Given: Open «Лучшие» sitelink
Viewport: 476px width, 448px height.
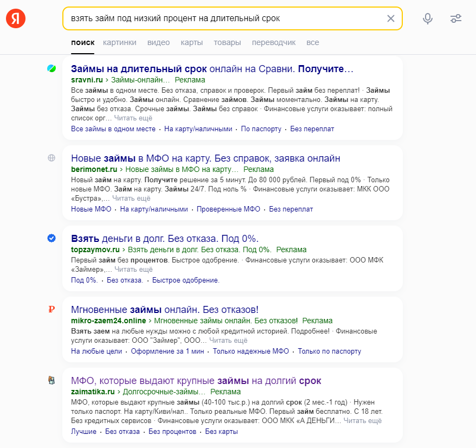Looking at the screenshot, I should 83,431.
